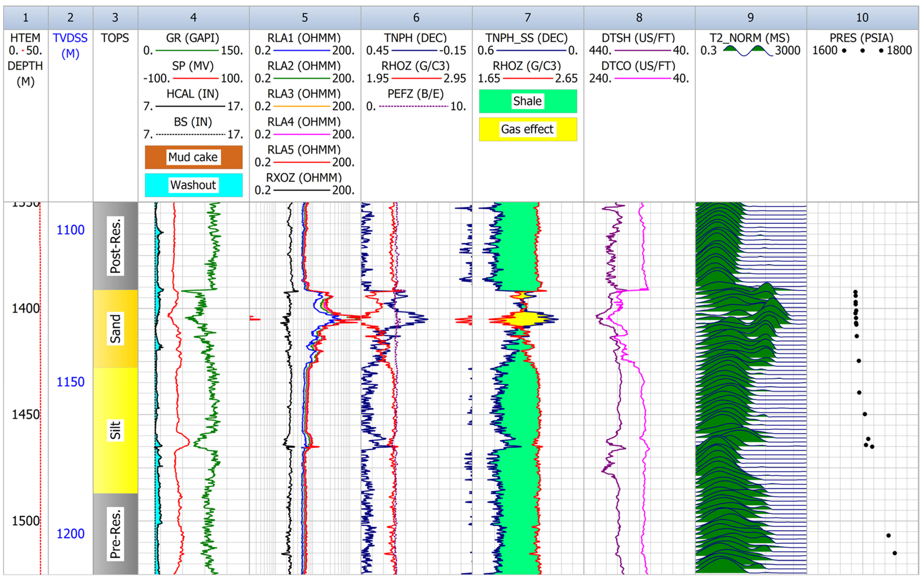Click track 4 column header
This screenshot has width=924, height=580.
tap(193, 17)
